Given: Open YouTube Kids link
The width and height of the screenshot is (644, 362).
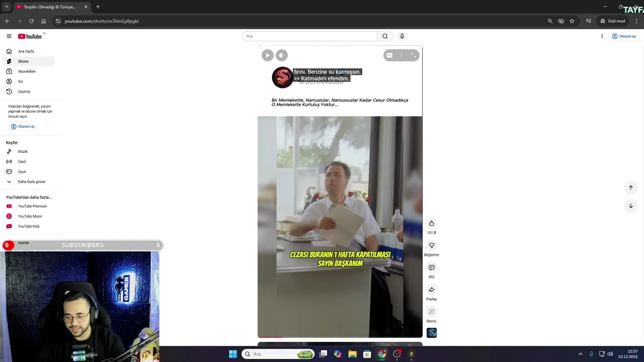Looking at the screenshot, I should click(29, 226).
